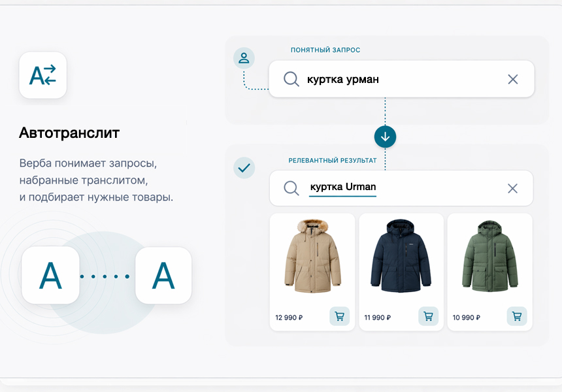Viewport: 562px width, 392px height.
Task: Add the 10 990 ₽ jacket to cart
Action: click(516, 316)
